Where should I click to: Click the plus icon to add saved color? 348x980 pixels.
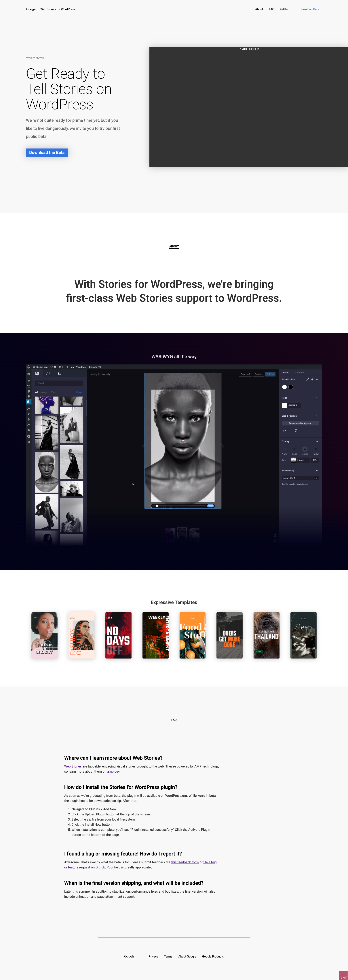(312, 380)
